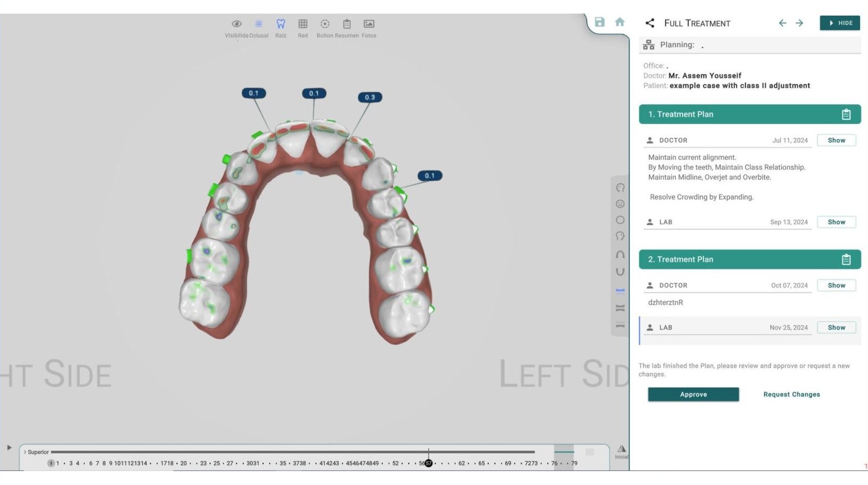Click the save disk icon
The width and height of the screenshot is (868, 485).
pyautogui.click(x=599, y=22)
